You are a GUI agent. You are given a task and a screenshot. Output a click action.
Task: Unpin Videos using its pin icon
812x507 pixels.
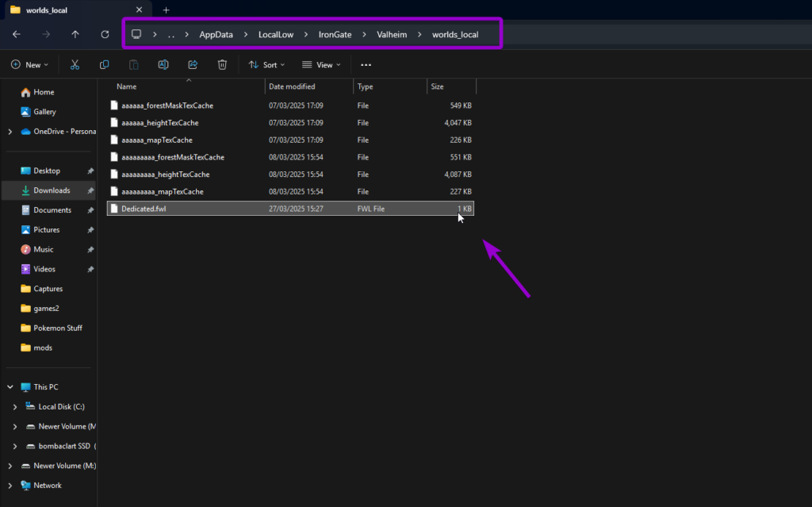point(90,269)
